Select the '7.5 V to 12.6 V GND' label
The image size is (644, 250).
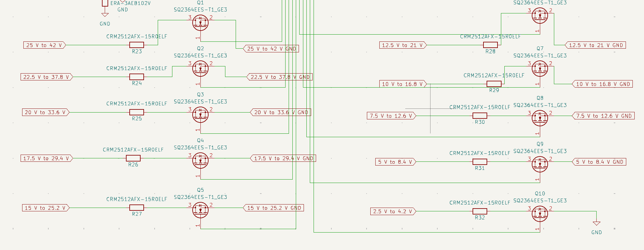(603, 116)
